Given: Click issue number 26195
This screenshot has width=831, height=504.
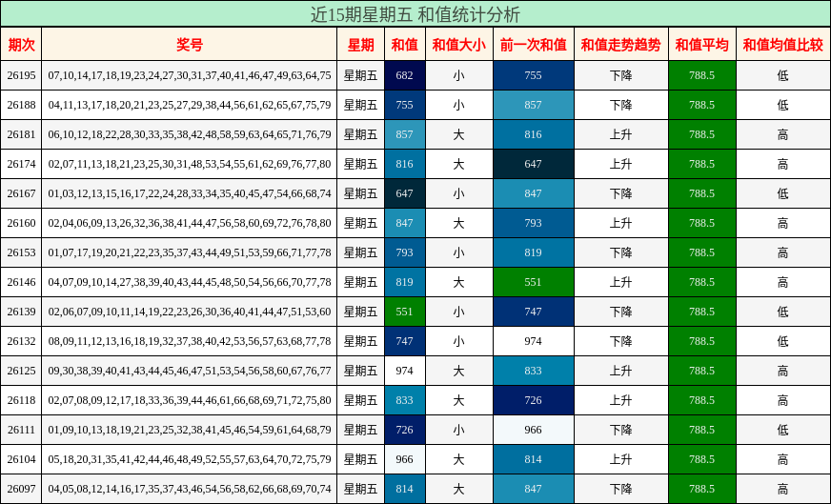Looking at the screenshot, I should 21,75.
